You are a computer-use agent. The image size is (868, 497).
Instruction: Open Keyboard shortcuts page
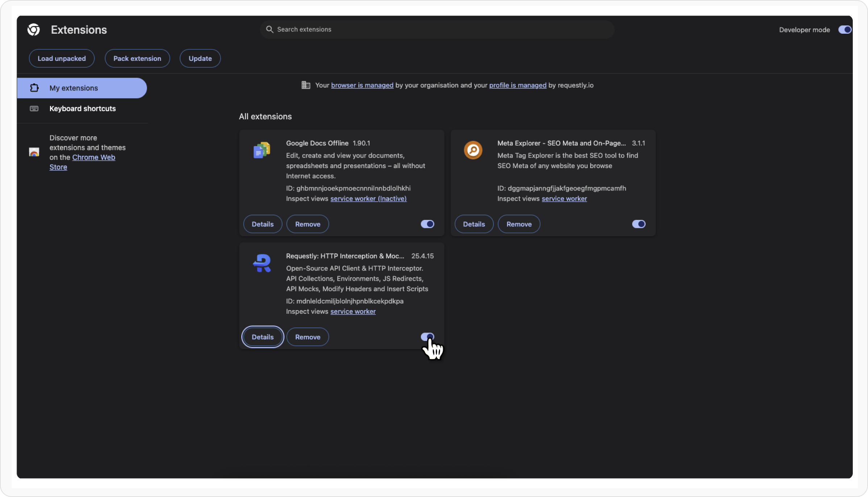[x=82, y=109]
